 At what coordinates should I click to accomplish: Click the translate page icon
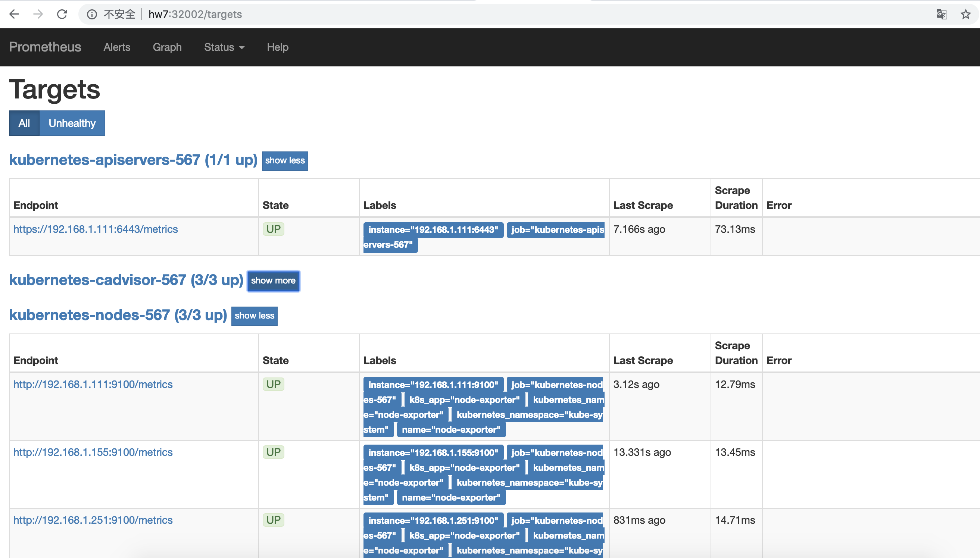[x=942, y=14]
